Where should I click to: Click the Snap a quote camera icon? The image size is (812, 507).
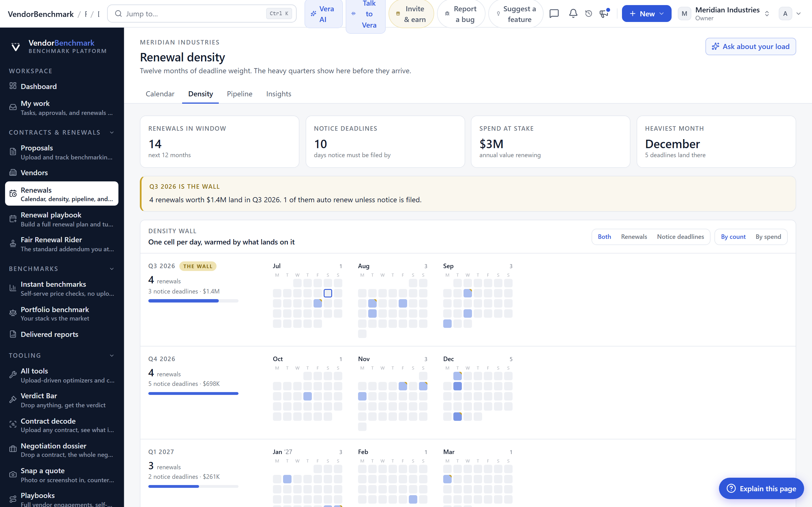click(x=13, y=475)
